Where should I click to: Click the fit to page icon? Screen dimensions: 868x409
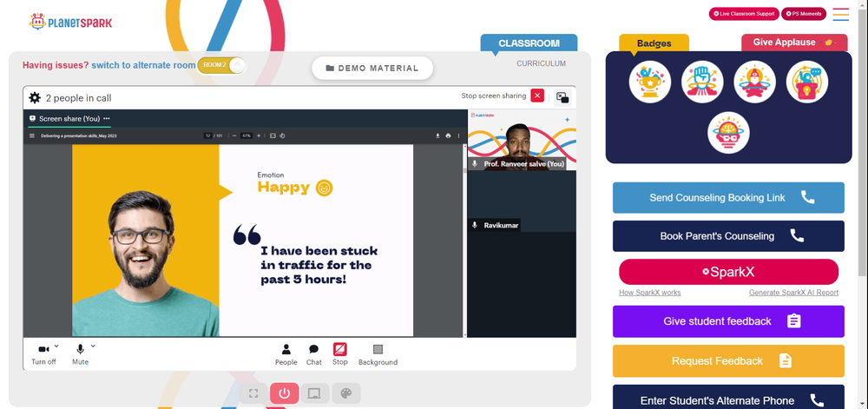point(273,135)
